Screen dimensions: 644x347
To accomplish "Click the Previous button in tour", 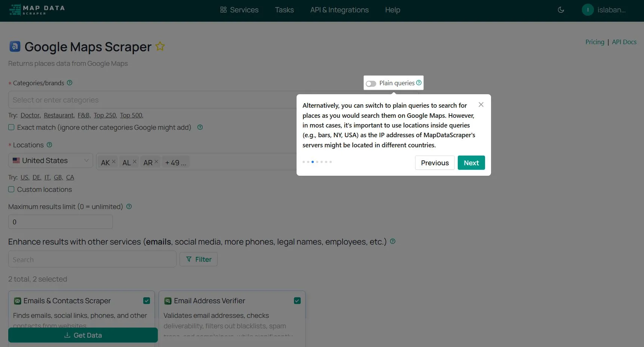I will click(435, 163).
